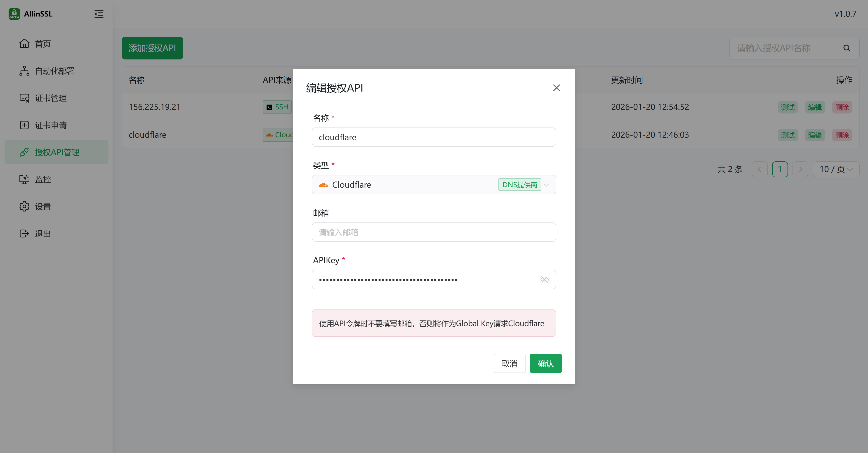Open 证书管理 in sidebar
868x453 pixels.
56,98
